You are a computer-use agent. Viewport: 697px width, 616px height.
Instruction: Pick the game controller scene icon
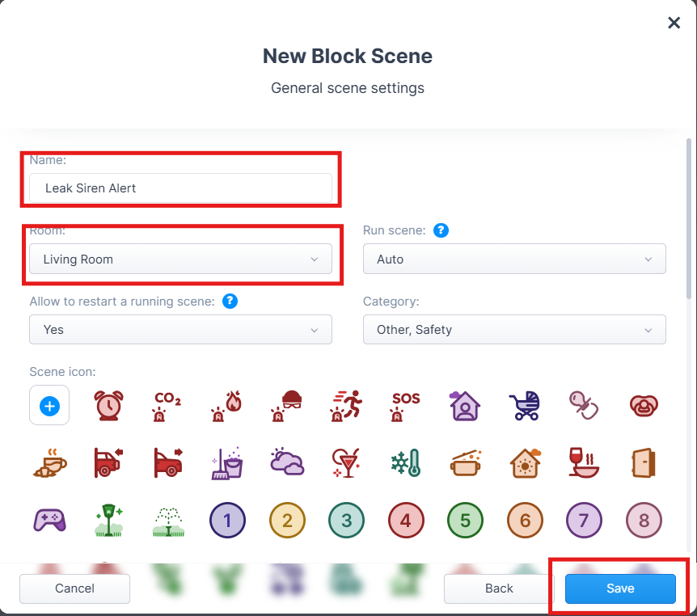pyautogui.click(x=50, y=520)
